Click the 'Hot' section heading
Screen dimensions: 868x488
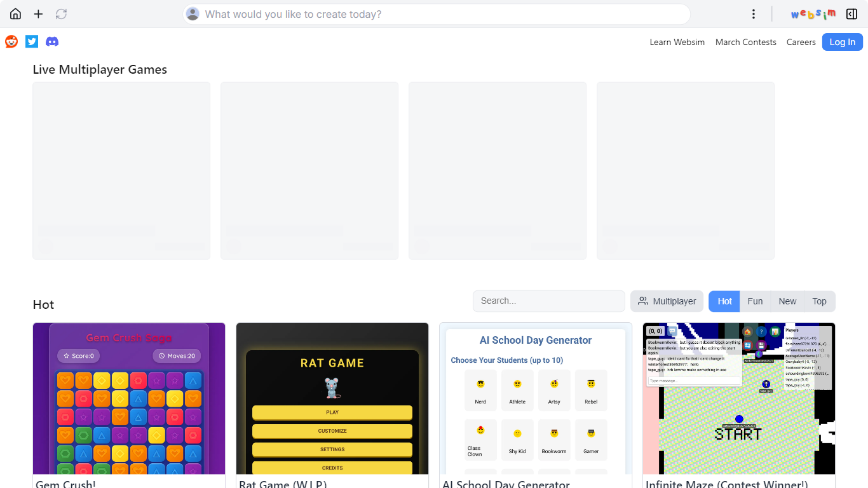43,304
